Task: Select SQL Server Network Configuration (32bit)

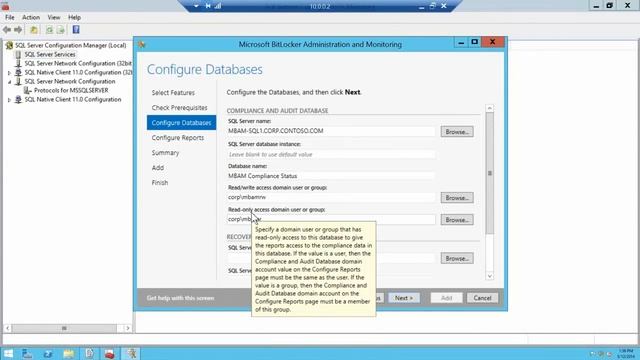Action: 78,63
